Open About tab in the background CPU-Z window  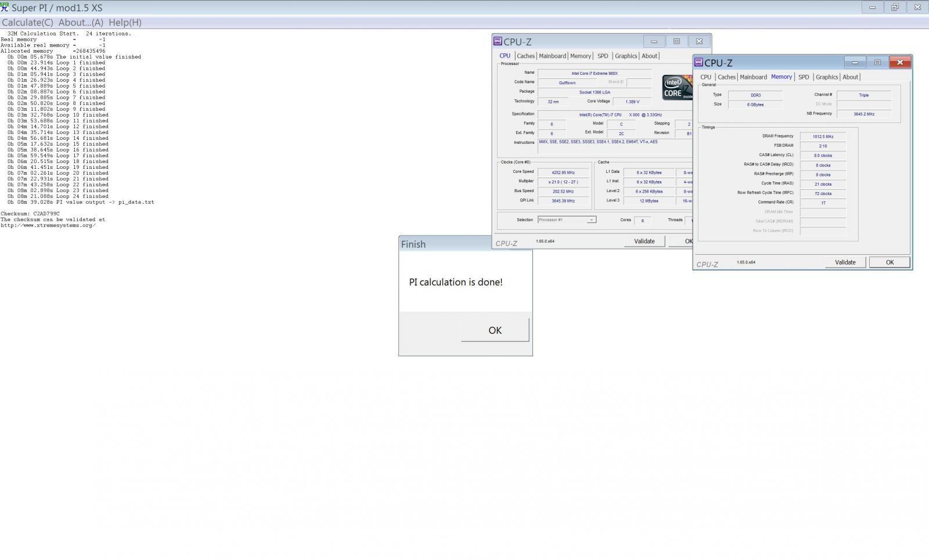tap(649, 56)
